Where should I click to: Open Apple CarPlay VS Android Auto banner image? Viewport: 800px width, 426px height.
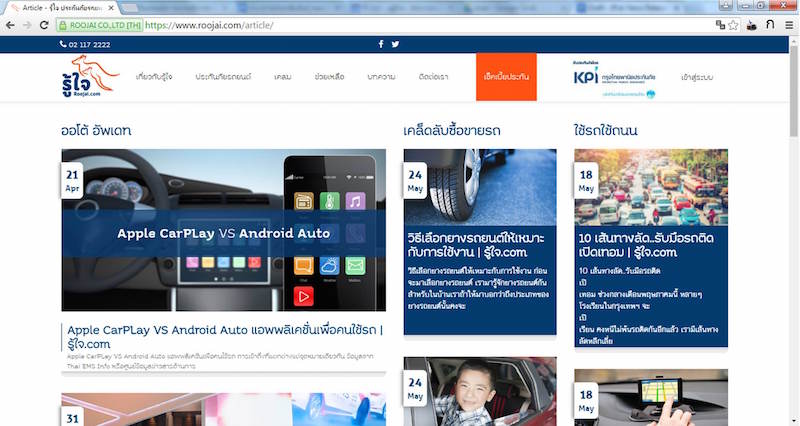point(223,230)
